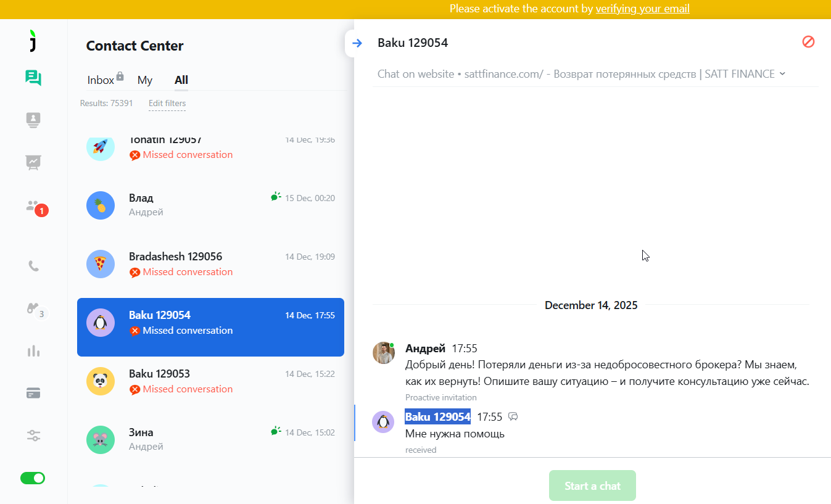This screenshot has width=831, height=504.
Task: Click the green active chat icon on Влад row
Action: coord(276,197)
